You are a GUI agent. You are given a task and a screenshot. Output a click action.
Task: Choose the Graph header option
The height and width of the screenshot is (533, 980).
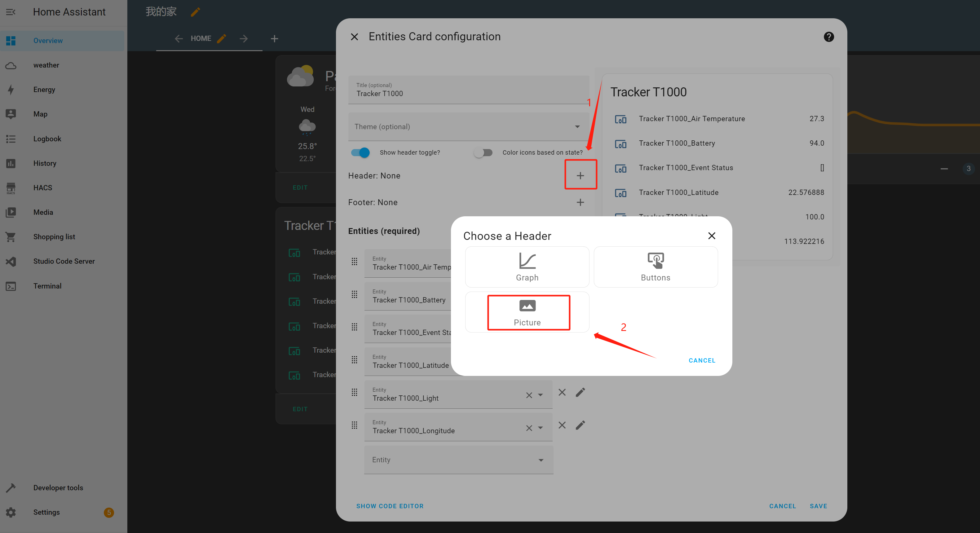527,267
